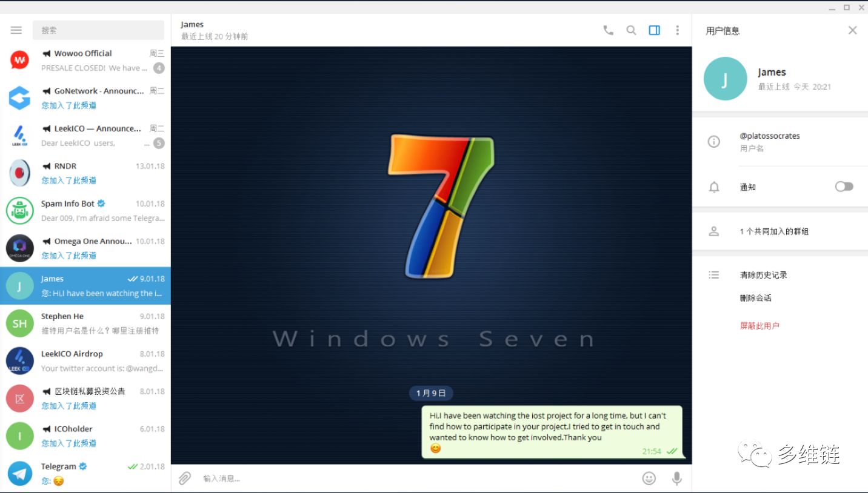
Task: Open the LeekICO Announcements channel
Action: click(85, 136)
